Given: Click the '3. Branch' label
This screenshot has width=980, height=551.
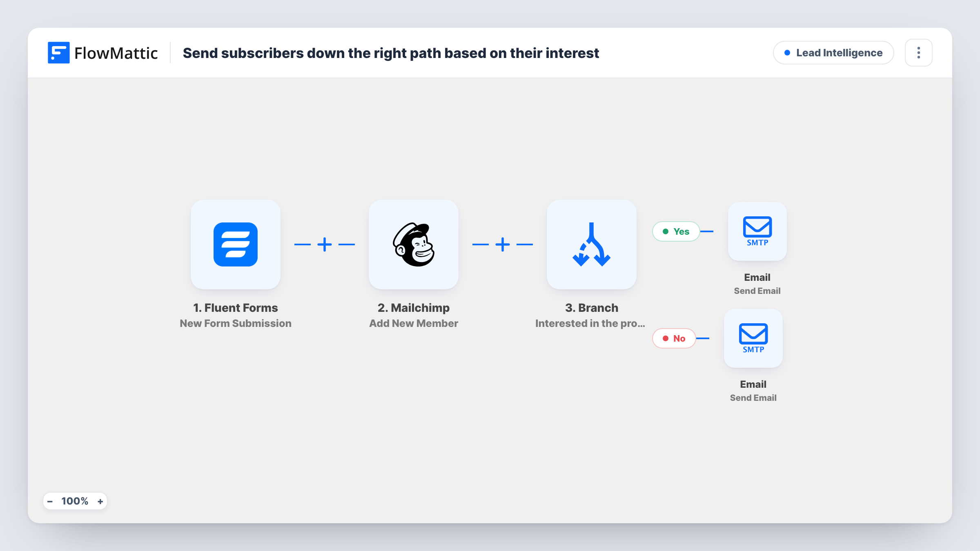Looking at the screenshot, I should (x=592, y=308).
